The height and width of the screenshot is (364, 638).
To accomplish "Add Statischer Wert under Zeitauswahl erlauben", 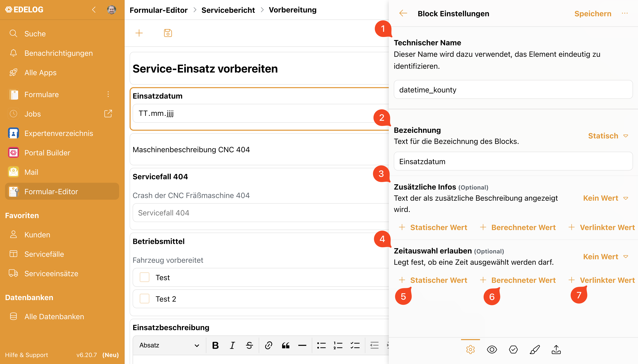I will tap(433, 280).
